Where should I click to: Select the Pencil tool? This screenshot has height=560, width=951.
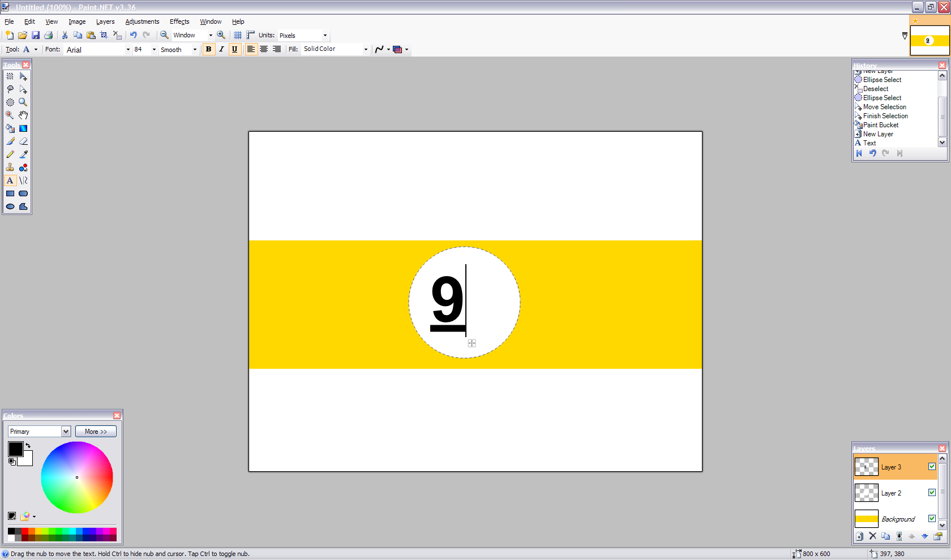pos(10,154)
